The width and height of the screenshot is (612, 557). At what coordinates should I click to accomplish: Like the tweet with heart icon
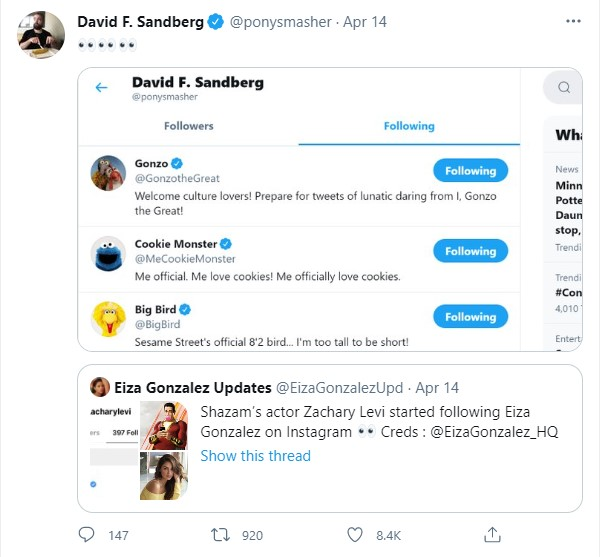[355, 534]
